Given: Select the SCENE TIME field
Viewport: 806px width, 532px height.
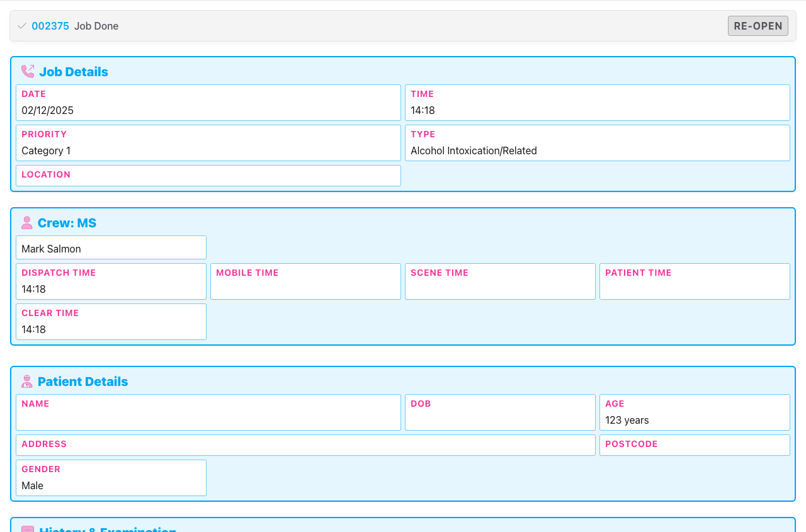Looking at the screenshot, I should (500, 286).
